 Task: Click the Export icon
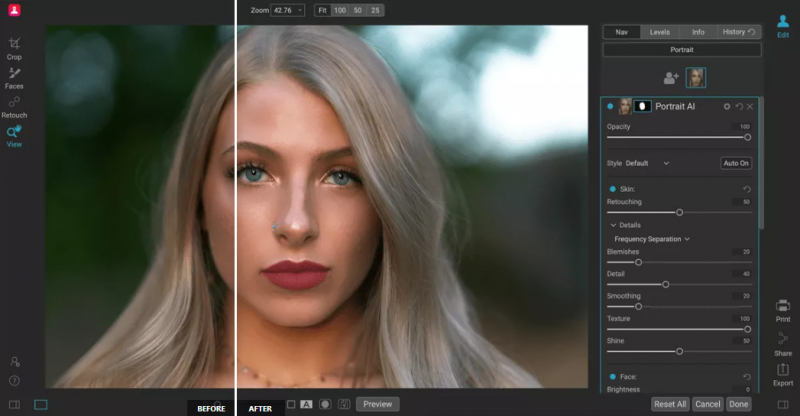pos(783,373)
